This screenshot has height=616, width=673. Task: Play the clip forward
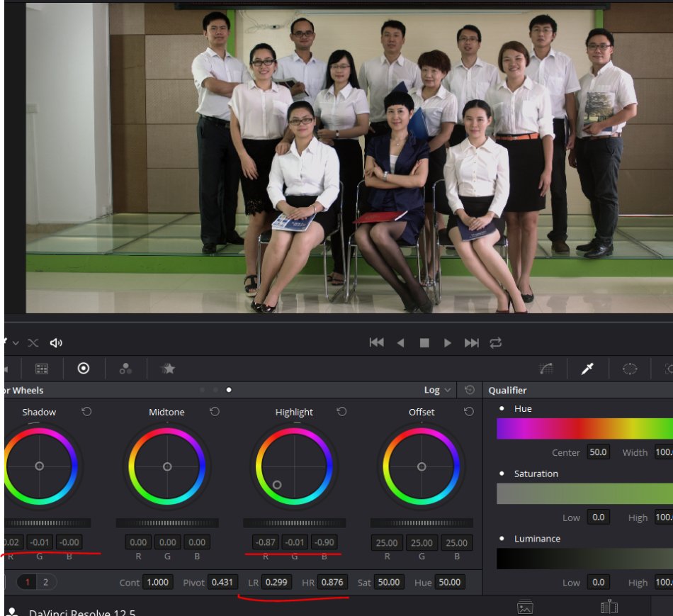(447, 342)
